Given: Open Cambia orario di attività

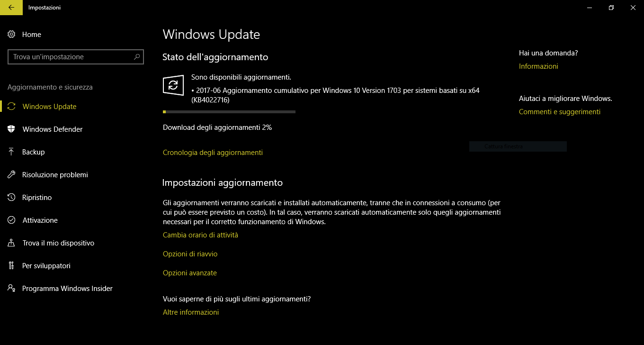Looking at the screenshot, I should coord(200,235).
